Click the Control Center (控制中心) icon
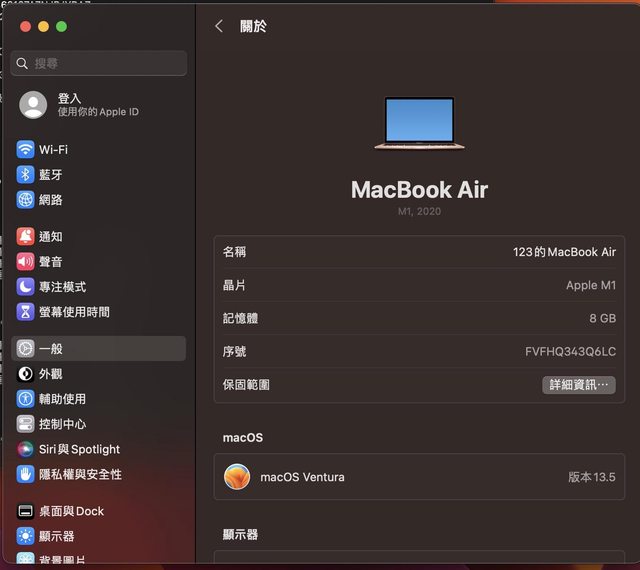Viewport: 640px width, 570px height. click(x=26, y=424)
